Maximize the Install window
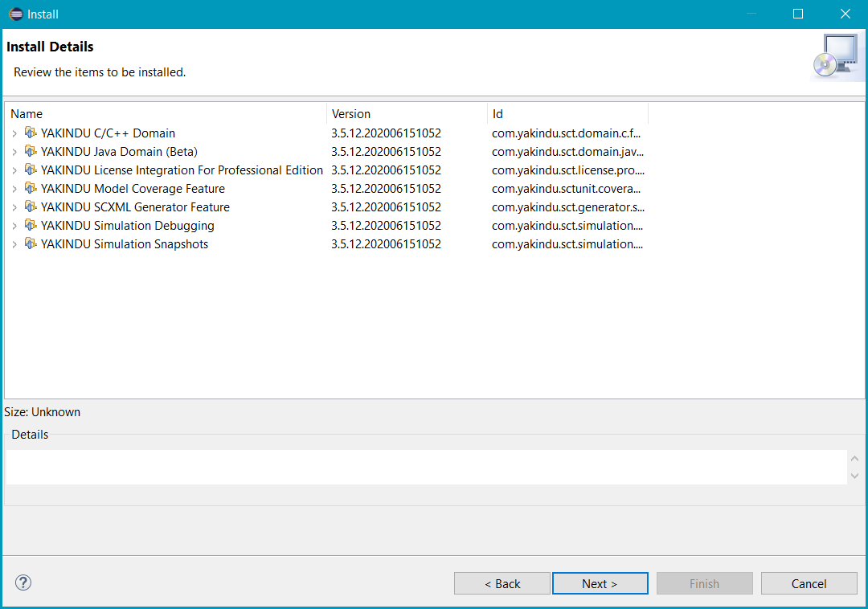 [798, 14]
